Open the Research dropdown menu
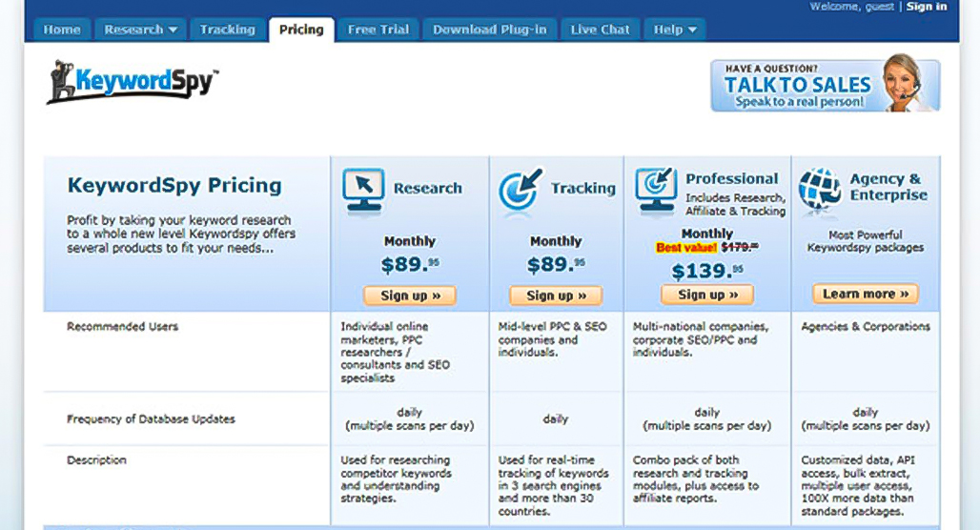The width and height of the screenshot is (980, 530). tap(141, 30)
